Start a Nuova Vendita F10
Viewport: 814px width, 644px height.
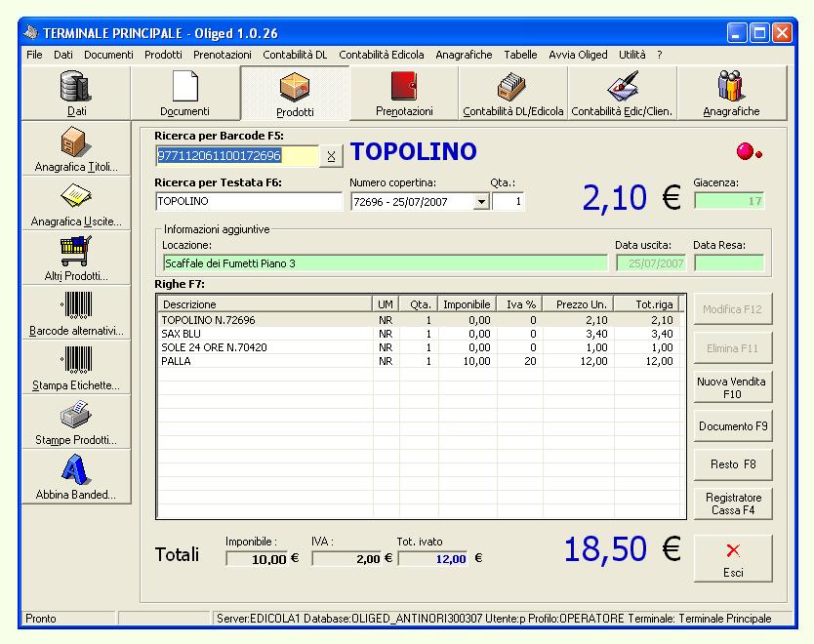(x=732, y=387)
